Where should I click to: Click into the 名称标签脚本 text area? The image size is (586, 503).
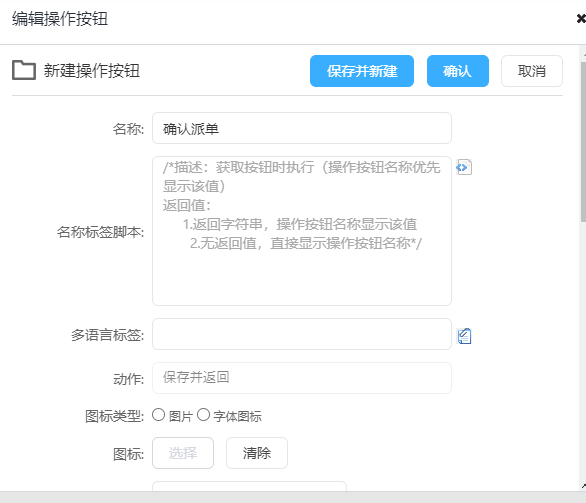tap(302, 231)
